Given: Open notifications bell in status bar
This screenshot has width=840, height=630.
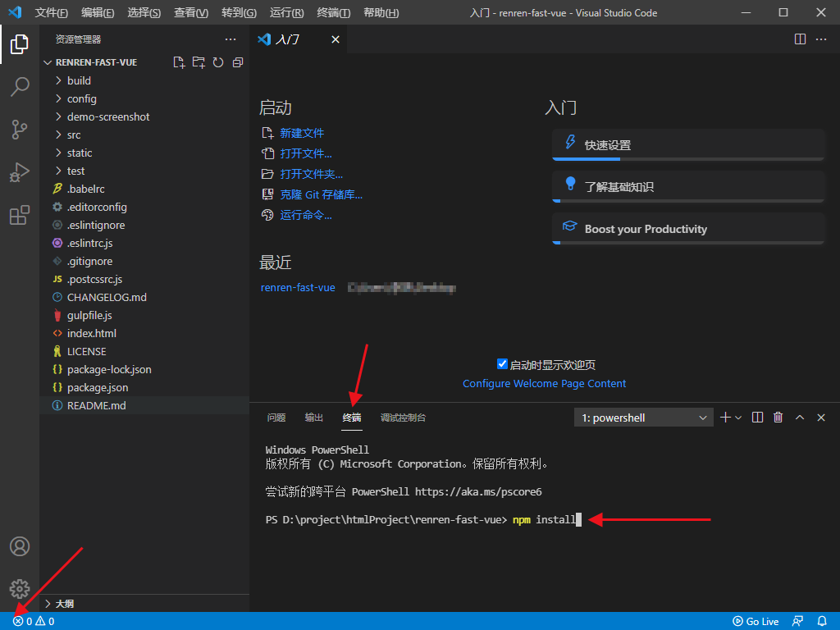Looking at the screenshot, I should [x=822, y=622].
